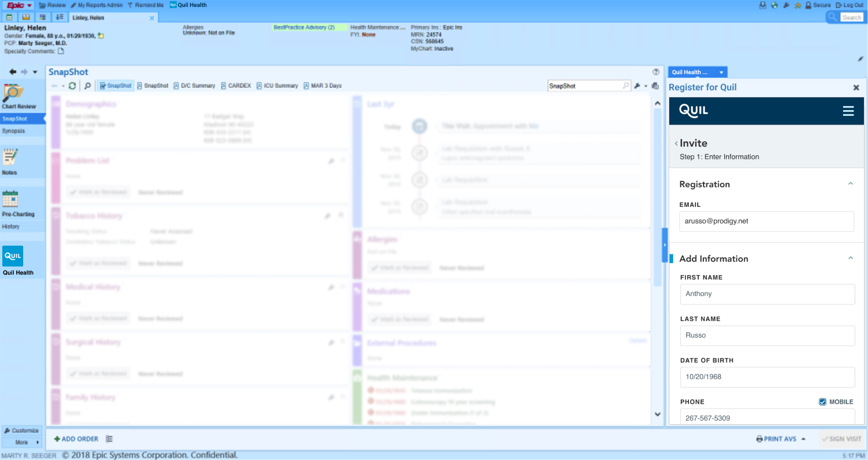Screen dimensions: 868x460
Task: Click the Add Order button
Action: click(x=76, y=439)
